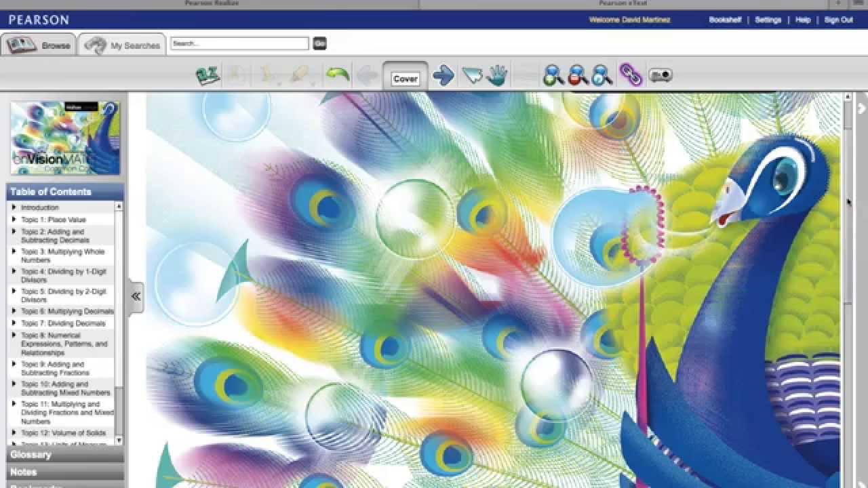Click the projector icon in the toolbar

pos(660,75)
